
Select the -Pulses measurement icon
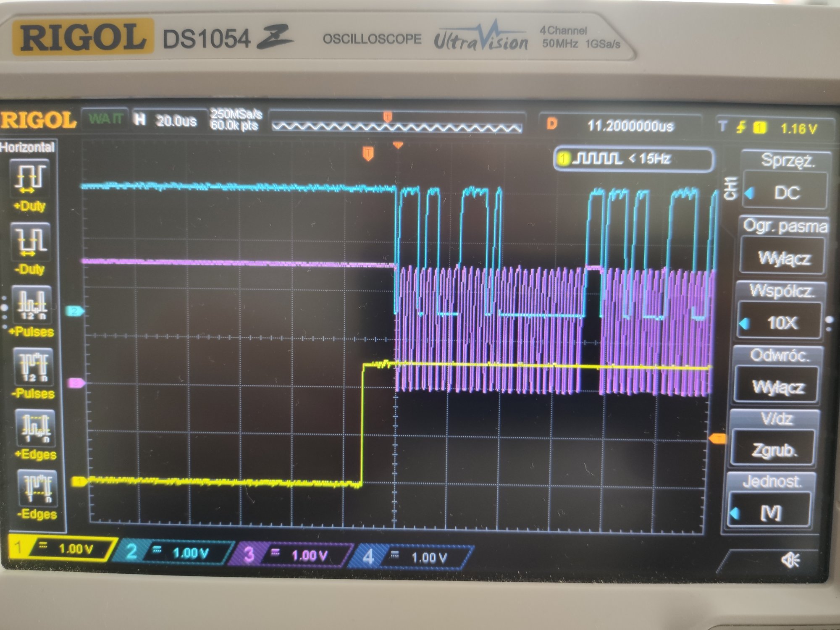[x=34, y=366]
